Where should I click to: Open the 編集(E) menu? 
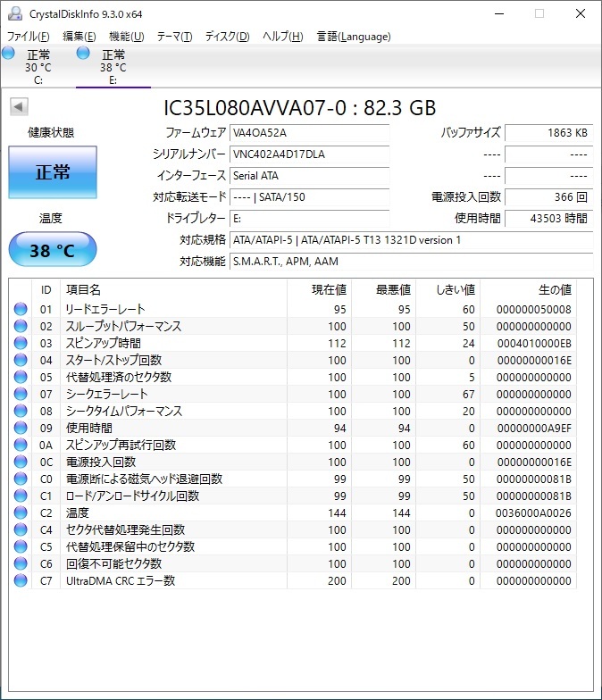79,37
